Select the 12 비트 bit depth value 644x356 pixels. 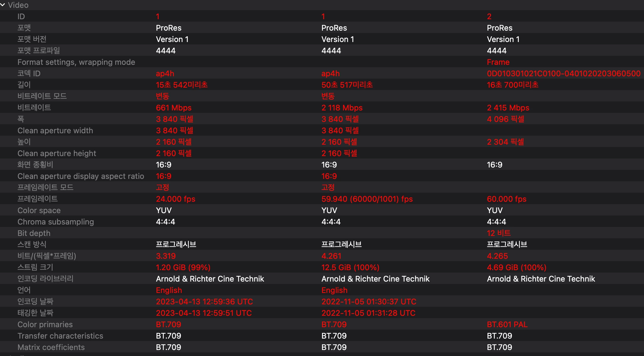pos(499,233)
